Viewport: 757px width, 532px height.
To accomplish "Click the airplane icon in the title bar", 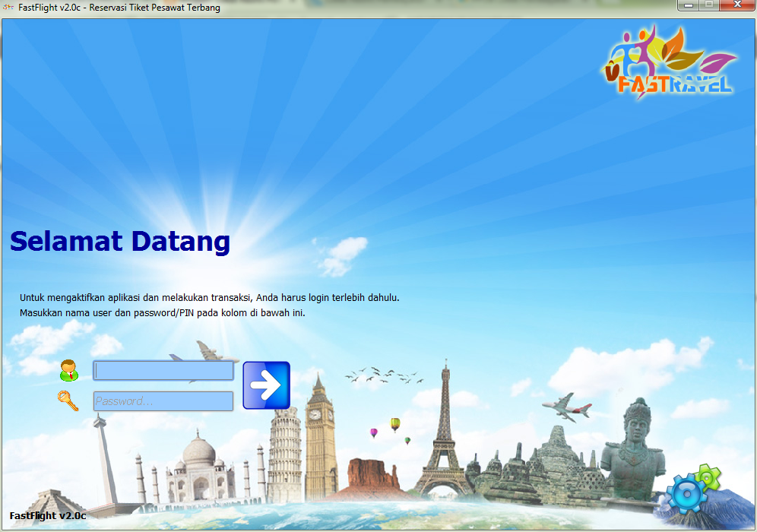I will 8,7.
